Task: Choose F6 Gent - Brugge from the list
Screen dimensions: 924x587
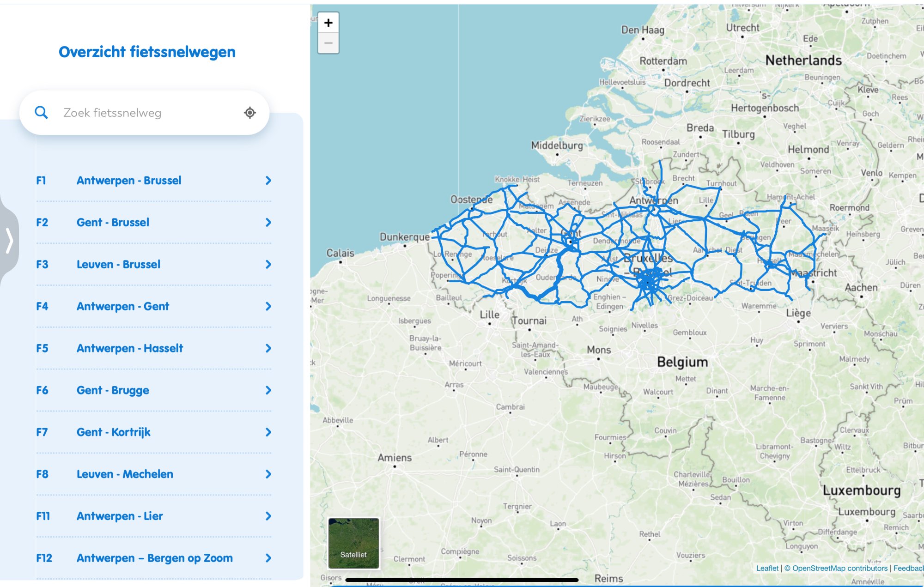Action: click(113, 390)
